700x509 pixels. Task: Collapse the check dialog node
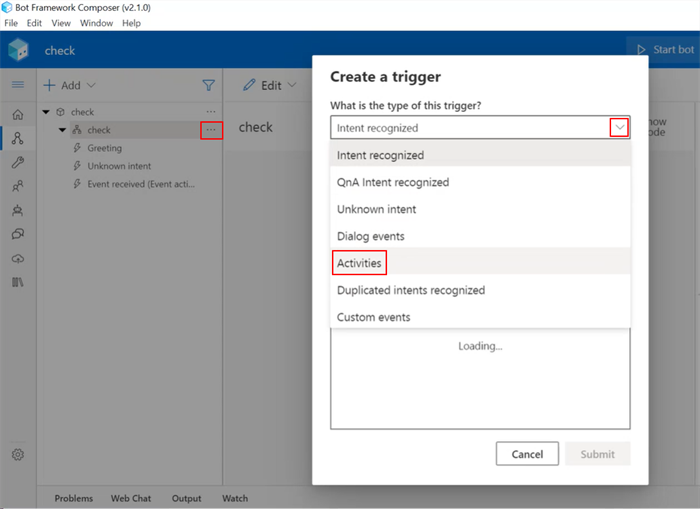62,130
